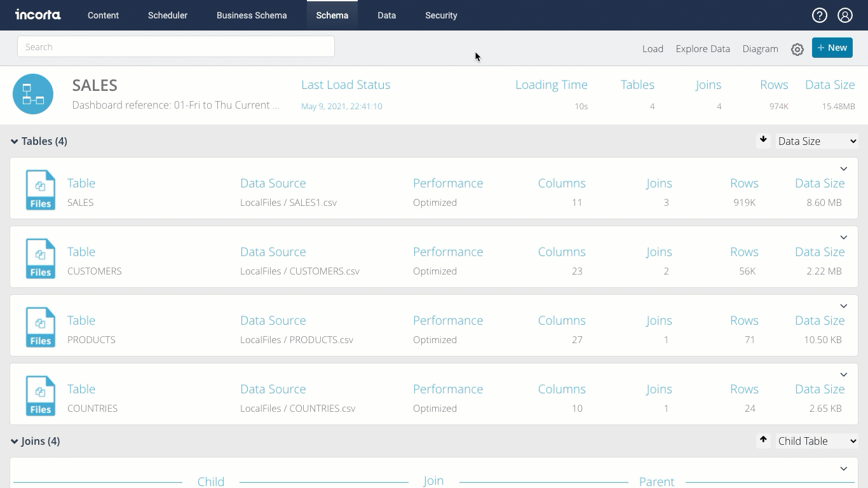Click the SALES table name
This screenshot has height=488, width=868.
pos(81,203)
